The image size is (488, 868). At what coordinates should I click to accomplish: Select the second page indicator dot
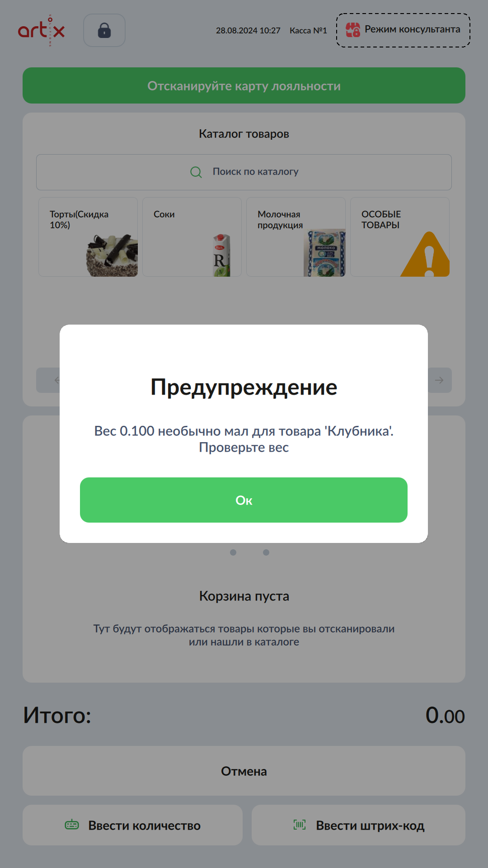point(266,552)
